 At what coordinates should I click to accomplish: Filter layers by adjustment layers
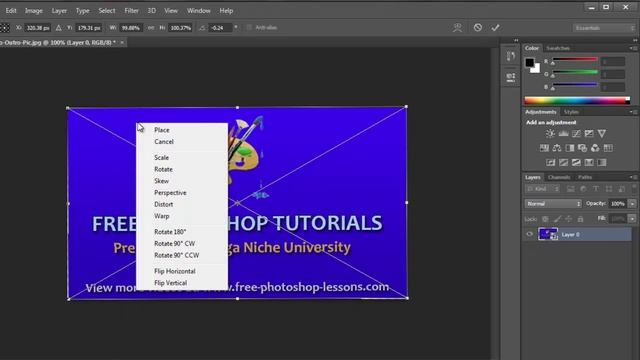pyautogui.click(x=583, y=189)
